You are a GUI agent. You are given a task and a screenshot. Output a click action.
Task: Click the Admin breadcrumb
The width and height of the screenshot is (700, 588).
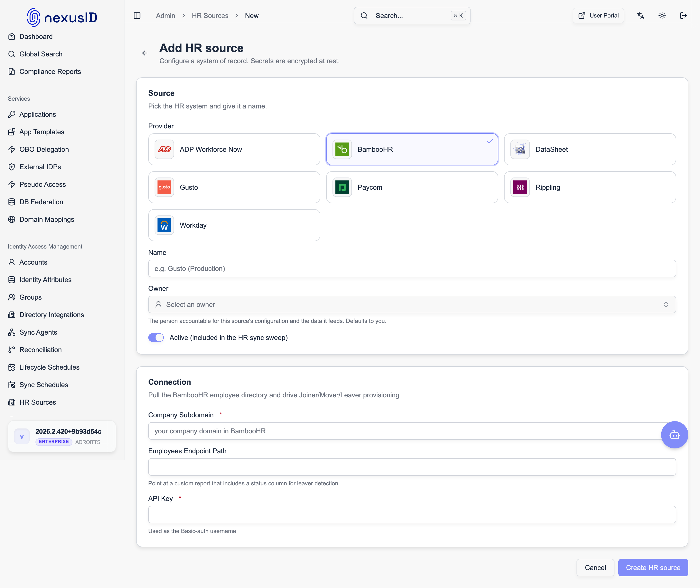pyautogui.click(x=165, y=16)
